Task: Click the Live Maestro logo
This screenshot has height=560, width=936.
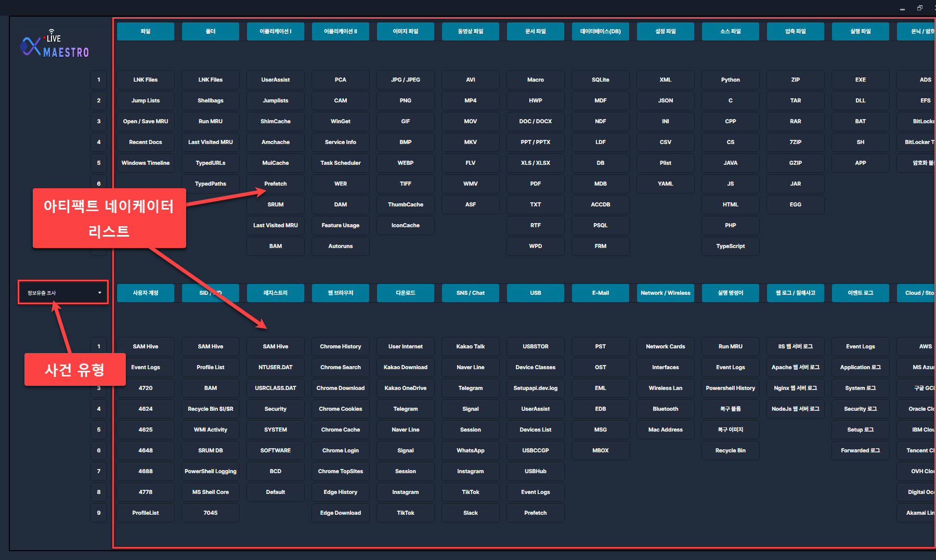Action: coord(55,45)
